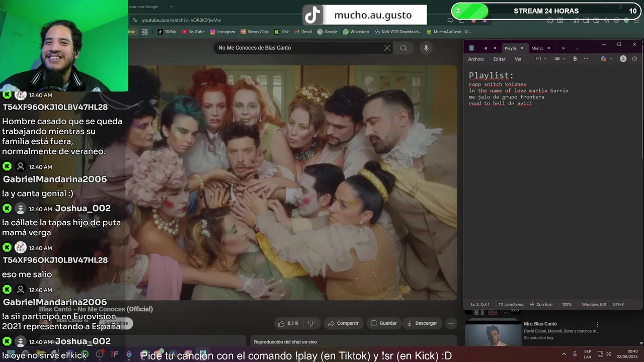644x362 pixels.
Task: Open options menu for Mix: Blas Cantó
Action: 597,325
